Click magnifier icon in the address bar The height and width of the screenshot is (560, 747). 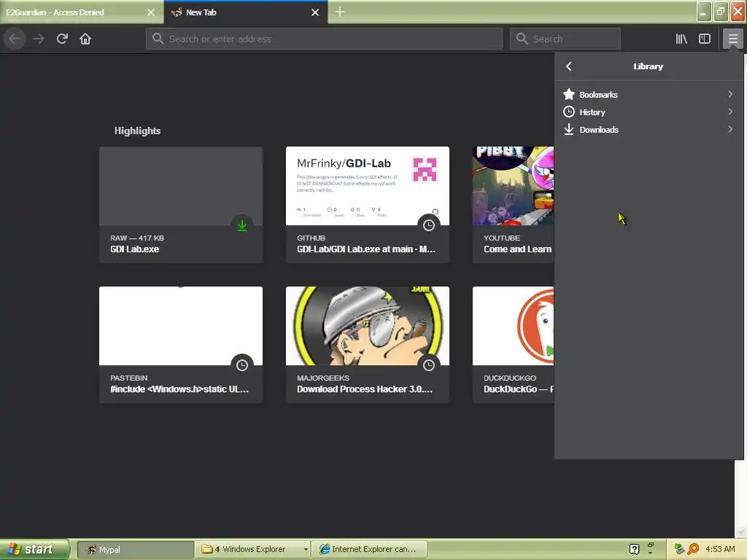coord(158,39)
